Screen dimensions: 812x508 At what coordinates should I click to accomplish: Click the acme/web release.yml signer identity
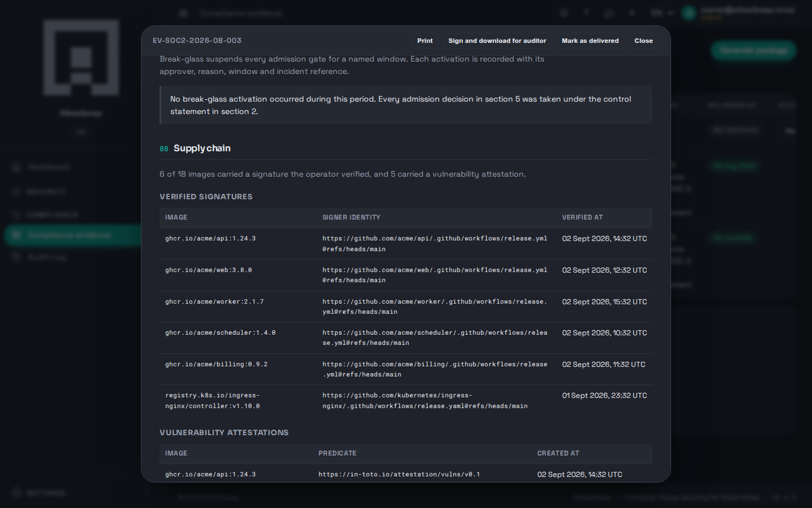click(x=435, y=275)
